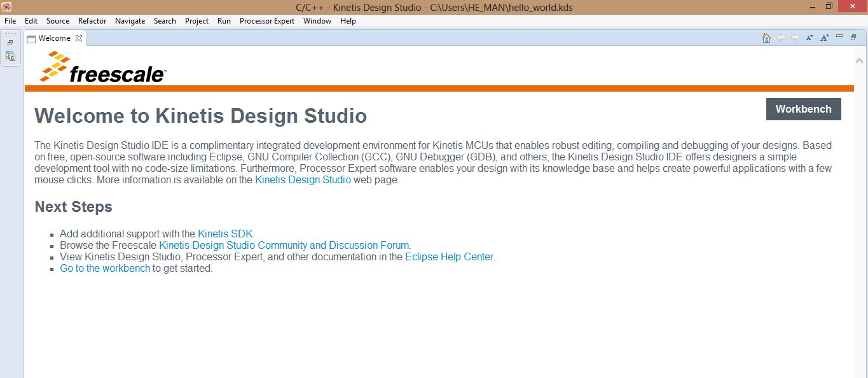
Task: Click the freescale logo
Action: coord(102,67)
